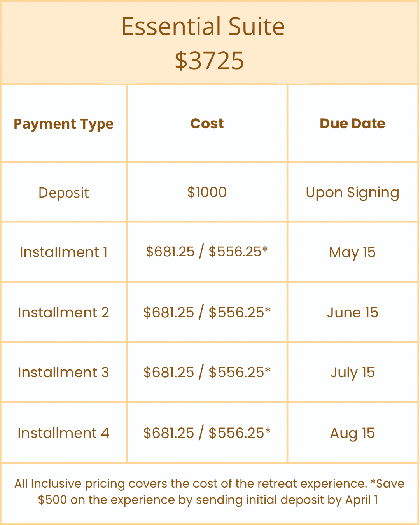Click the Installment 4 label

coord(63,433)
